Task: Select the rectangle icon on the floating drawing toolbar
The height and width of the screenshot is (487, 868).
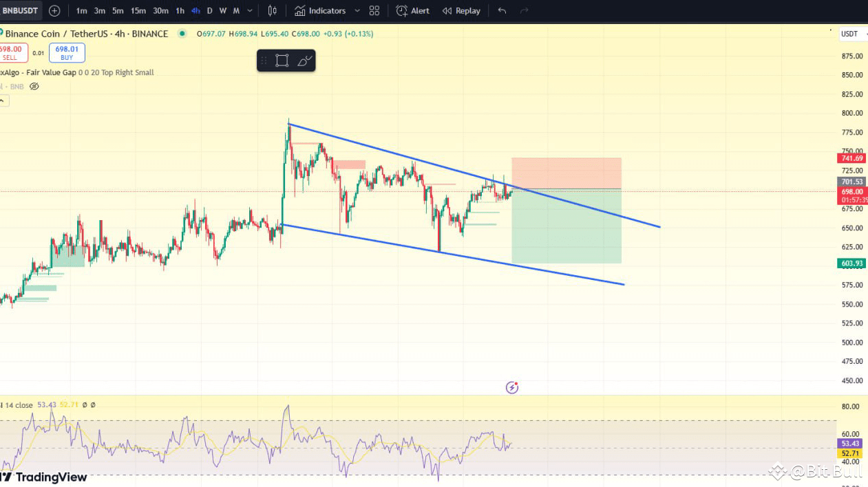Action: point(282,60)
